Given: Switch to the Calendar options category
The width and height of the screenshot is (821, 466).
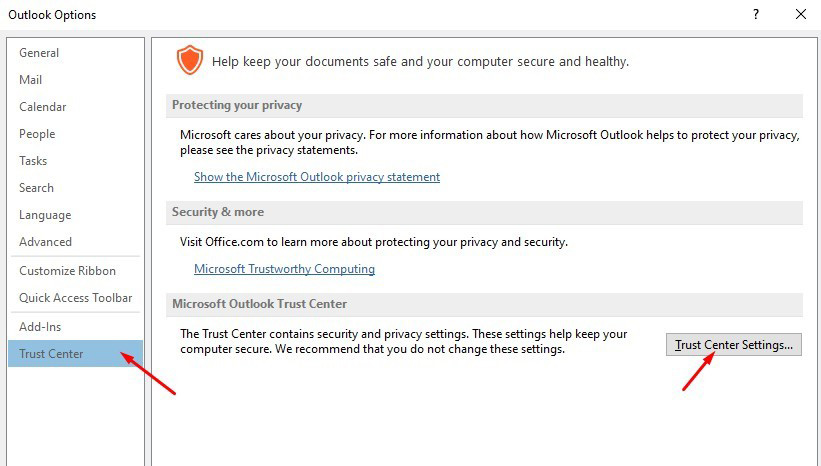Looking at the screenshot, I should pyautogui.click(x=43, y=107).
